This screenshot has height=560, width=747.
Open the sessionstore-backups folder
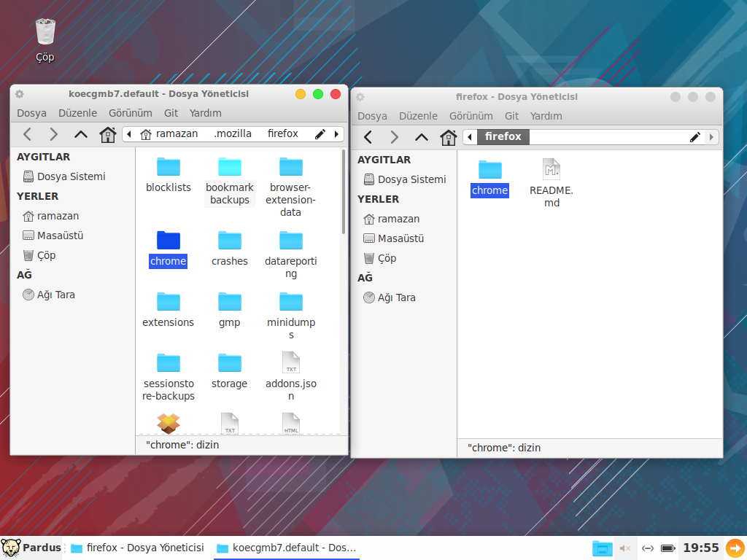(x=169, y=377)
